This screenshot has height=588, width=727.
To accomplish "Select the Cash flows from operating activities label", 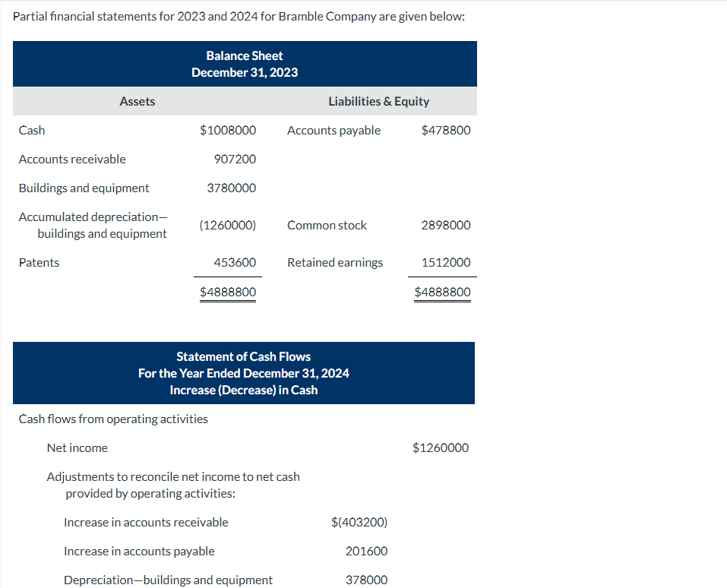I will (x=112, y=419).
